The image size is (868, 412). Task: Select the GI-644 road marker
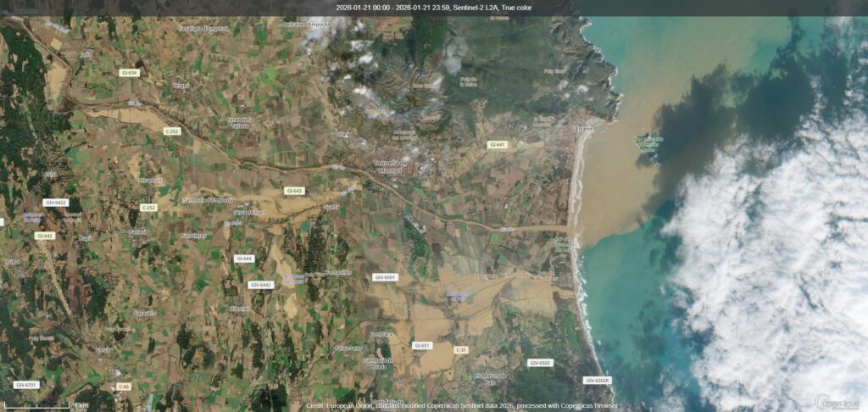pos(244,258)
